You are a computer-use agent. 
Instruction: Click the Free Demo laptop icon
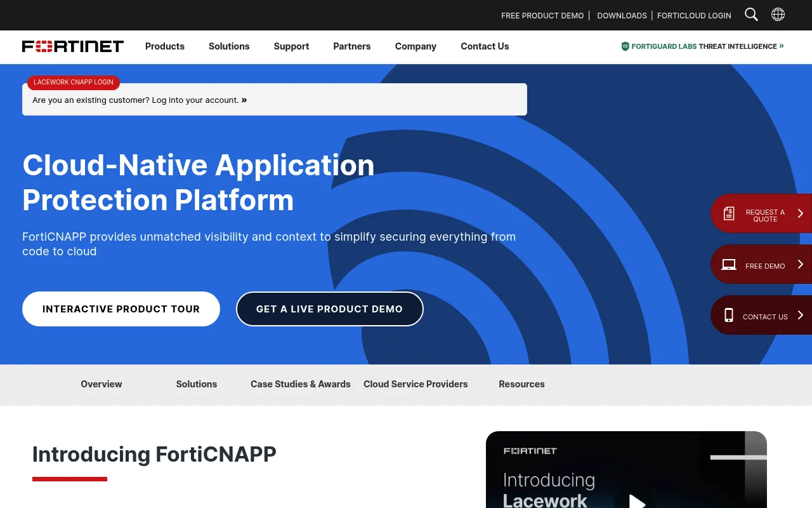coord(729,265)
